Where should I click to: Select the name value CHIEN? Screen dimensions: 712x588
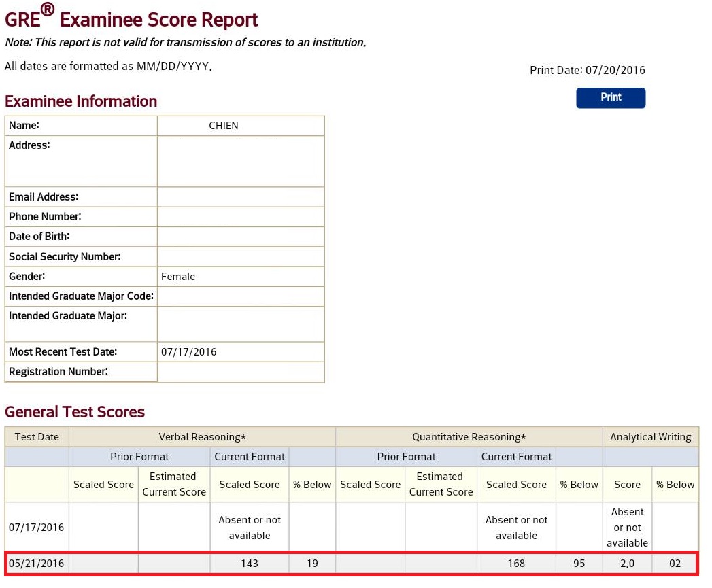224,126
